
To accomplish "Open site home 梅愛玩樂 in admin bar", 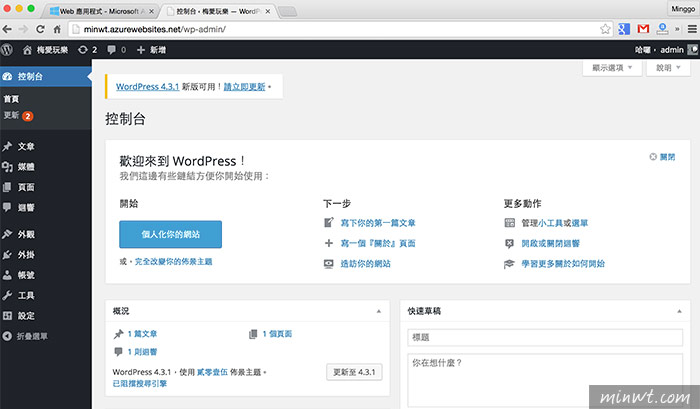I will pos(46,50).
